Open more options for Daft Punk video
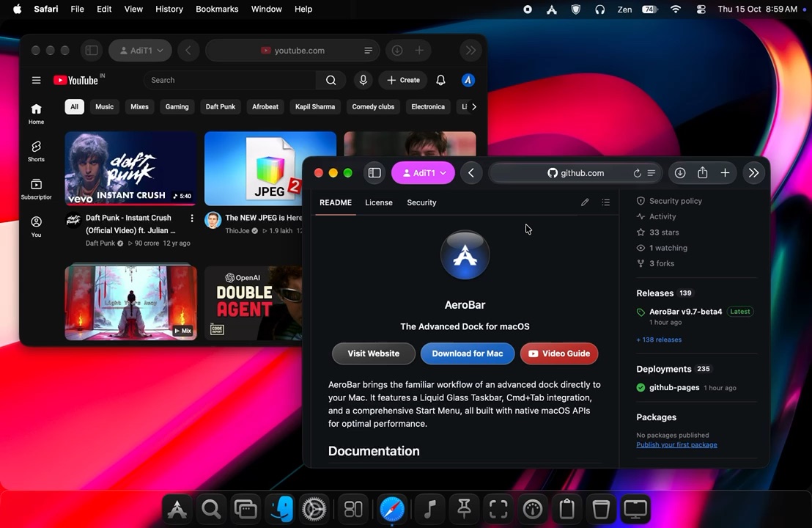 pos(192,218)
